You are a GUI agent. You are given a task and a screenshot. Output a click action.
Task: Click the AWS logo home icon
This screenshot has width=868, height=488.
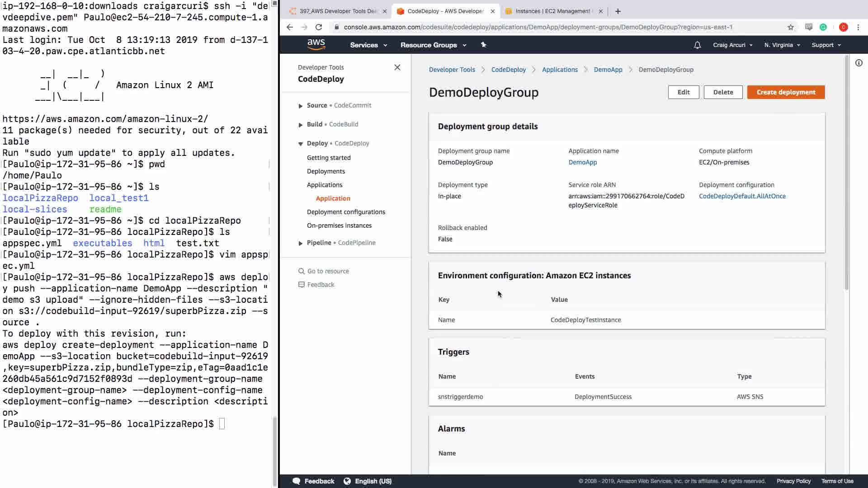[x=316, y=44]
